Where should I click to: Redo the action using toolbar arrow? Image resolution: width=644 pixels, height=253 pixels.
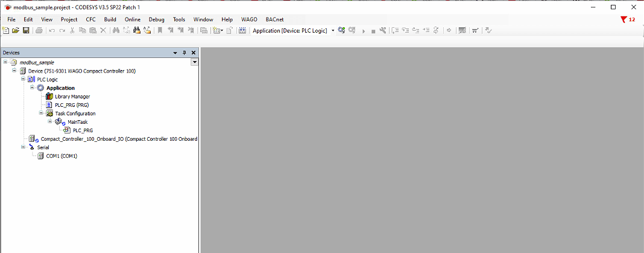tap(62, 30)
